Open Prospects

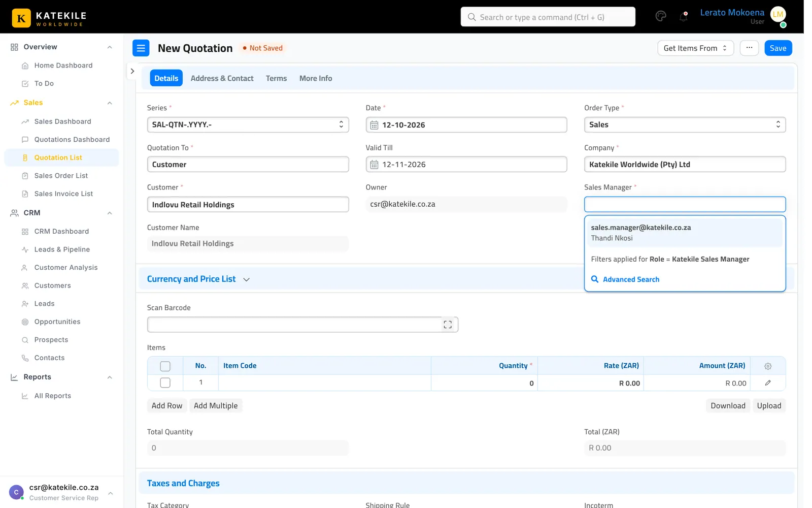click(51, 340)
